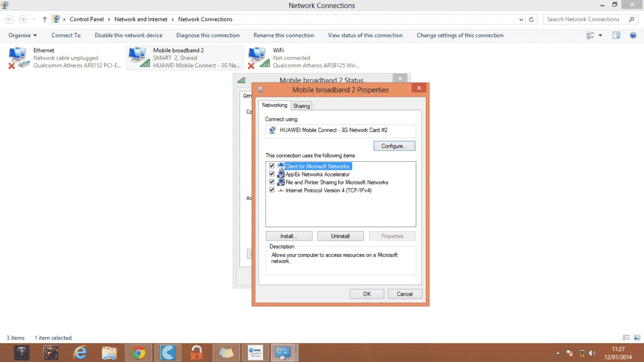The image size is (644, 362).
Task: Click View status of this connection
Action: click(x=365, y=35)
